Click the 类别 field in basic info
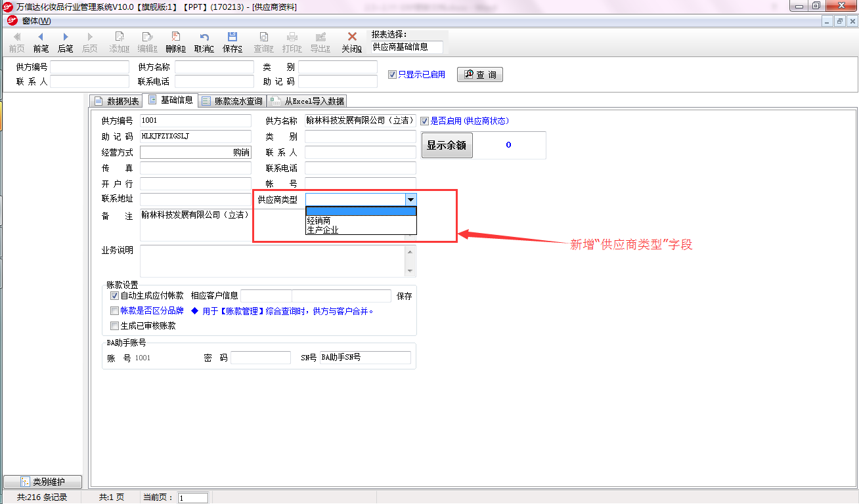Screen dimensions: 859x504 pos(361,136)
